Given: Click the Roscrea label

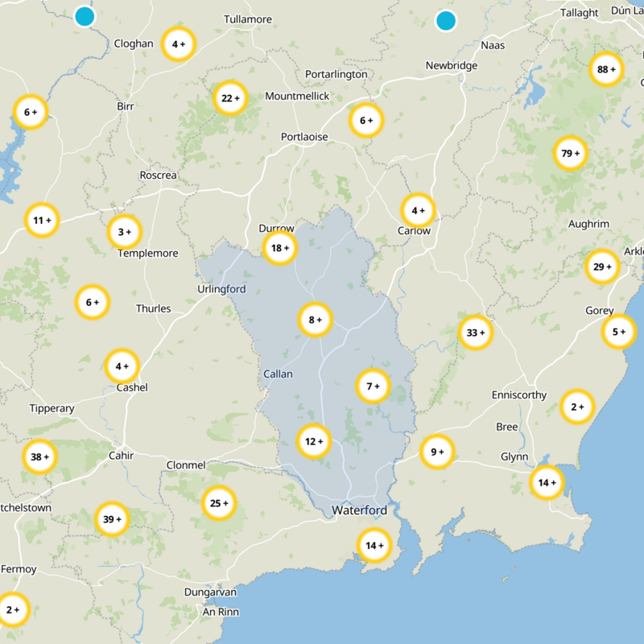Looking at the screenshot, I should click(x=158, y=175).
